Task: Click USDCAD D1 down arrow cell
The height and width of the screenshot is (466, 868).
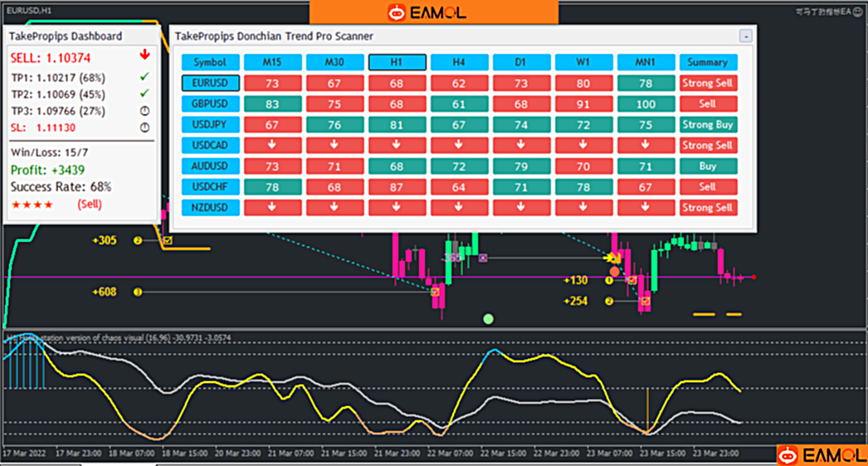Action: point(521,145)
